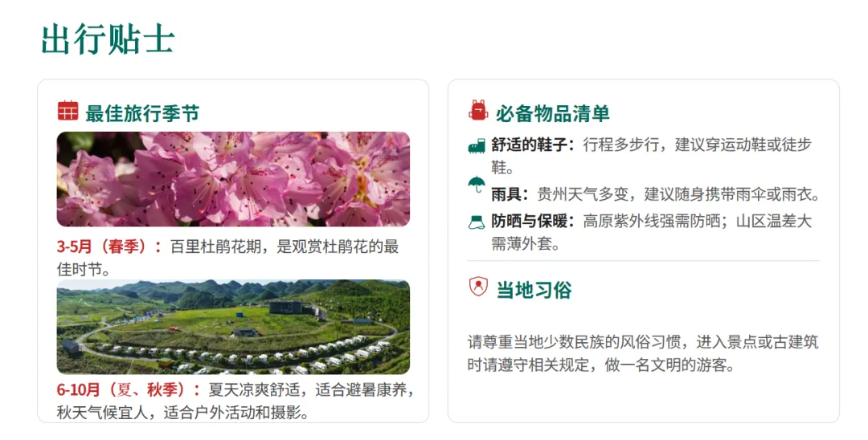The image size is (868, 440).
Task: Click the bold 雨具 item label
Action: [510, 194]
